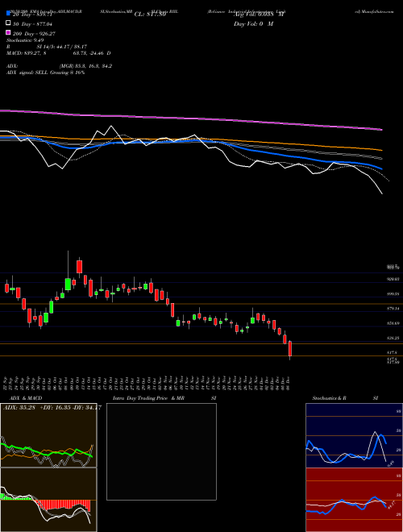403x532 pixels.
Task: Select the '50 Day = 877.04' legend text
Action: pos(34,24)
